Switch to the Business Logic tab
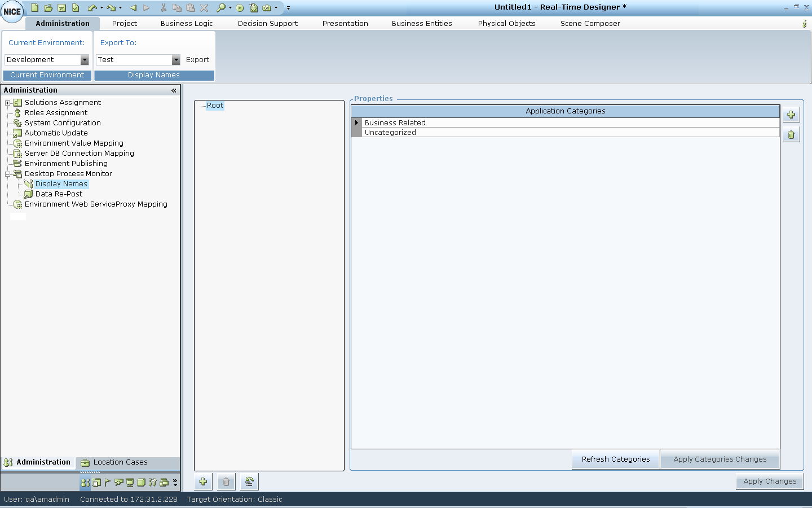 (x=187, y=24)
